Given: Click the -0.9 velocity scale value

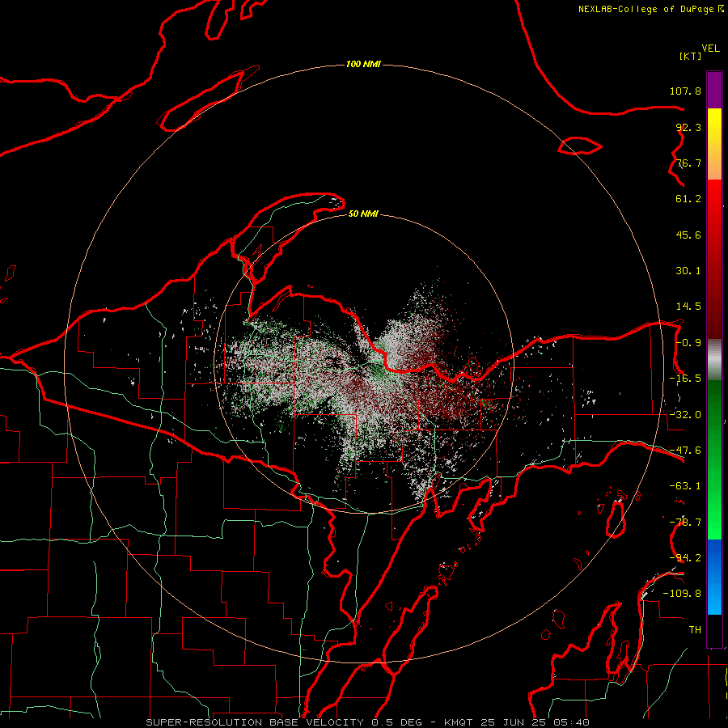Looking at the screenshot, I should pyautogui.click(x=688, y=343).
